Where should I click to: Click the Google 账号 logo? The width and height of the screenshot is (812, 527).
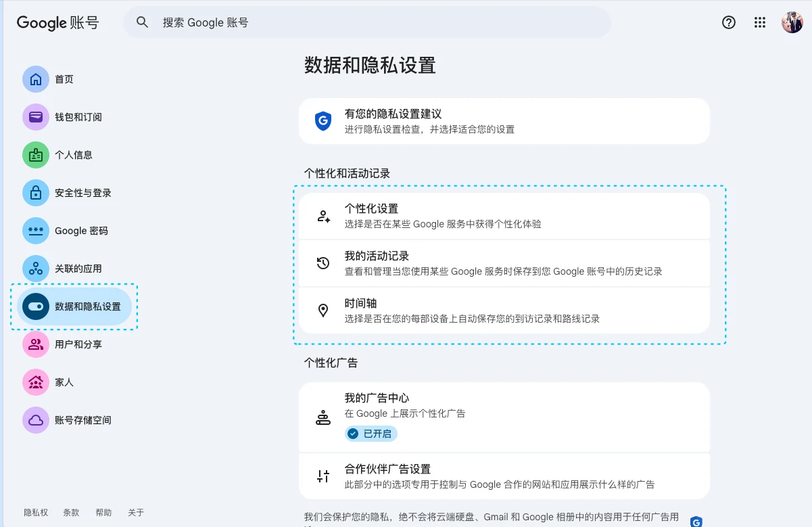[57, 22]
